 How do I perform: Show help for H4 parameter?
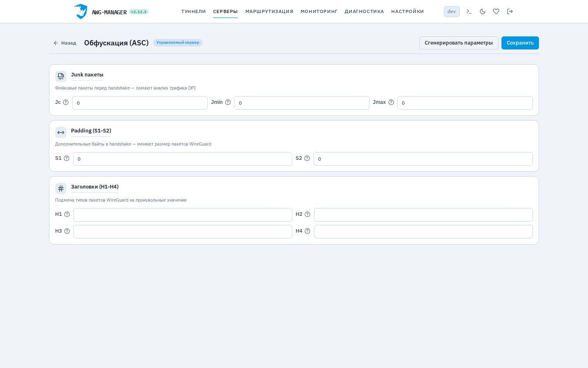307,231
